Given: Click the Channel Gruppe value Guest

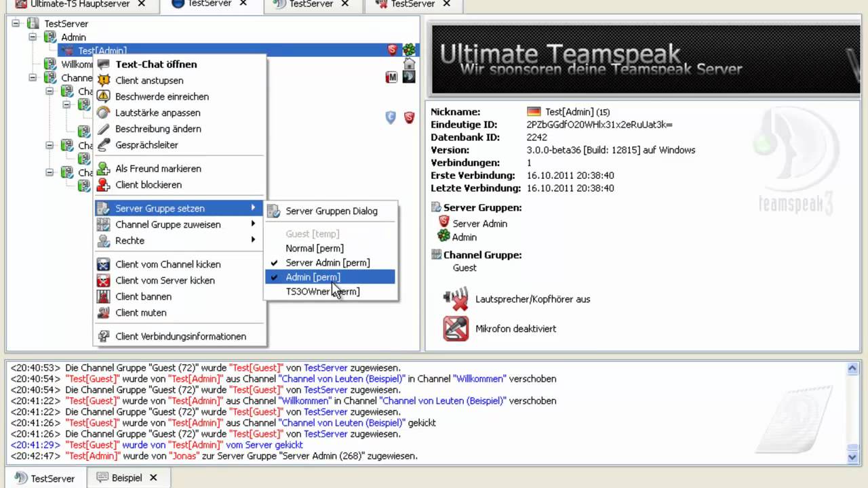Looking at the screenshot, I should 465,268.
